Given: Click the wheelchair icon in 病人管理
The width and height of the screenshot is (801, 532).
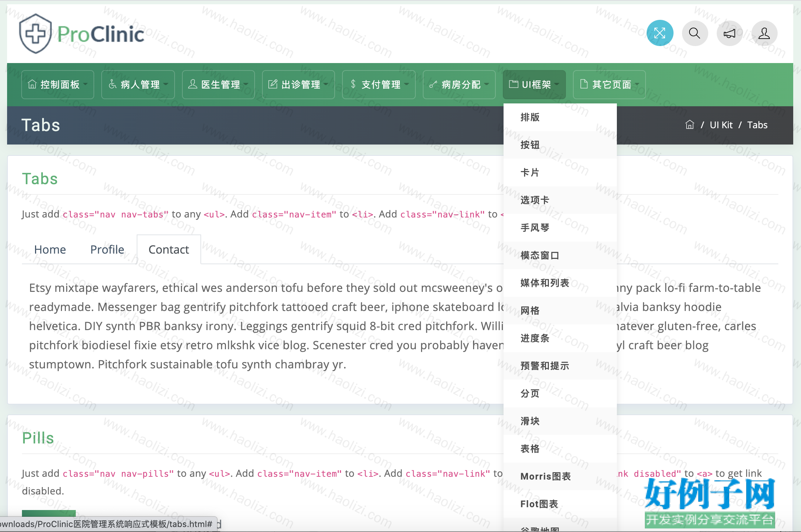Looking at the screenshot, I should pyautogui.click(x=113, y=84).
